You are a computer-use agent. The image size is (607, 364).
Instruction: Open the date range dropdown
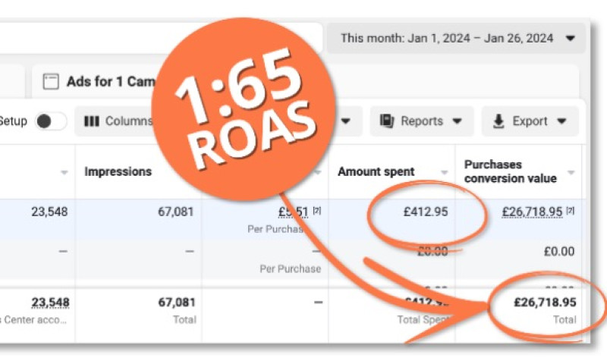[x=570, y=38]
